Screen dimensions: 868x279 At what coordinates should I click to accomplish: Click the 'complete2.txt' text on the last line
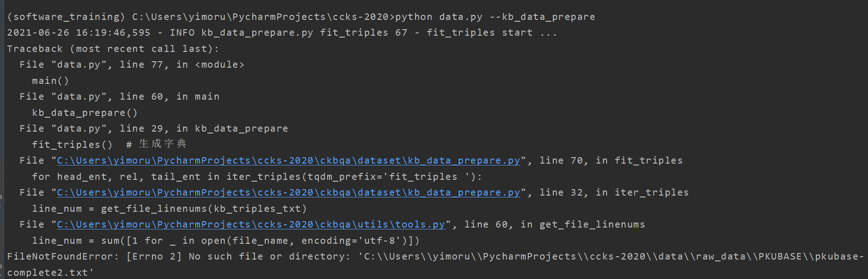50,273
